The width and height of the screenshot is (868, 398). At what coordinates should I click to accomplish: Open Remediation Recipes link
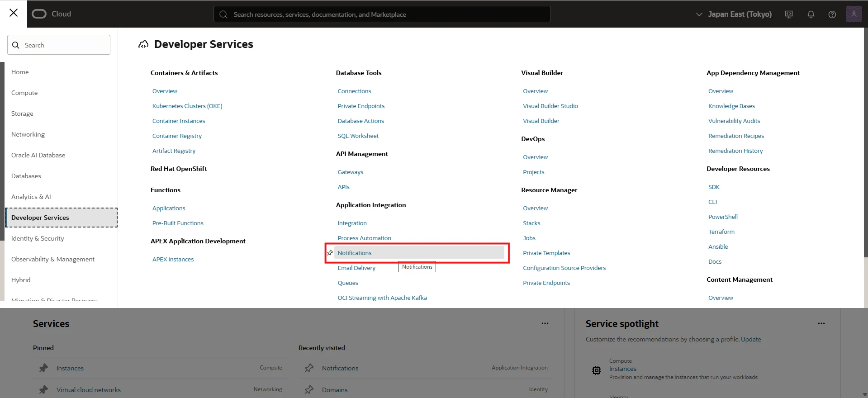coord(736,136)
